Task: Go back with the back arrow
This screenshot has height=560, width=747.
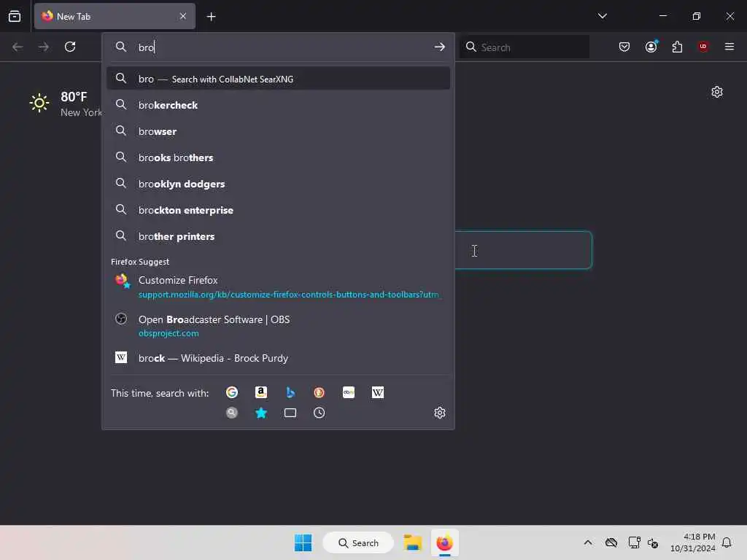Action: 18,47
